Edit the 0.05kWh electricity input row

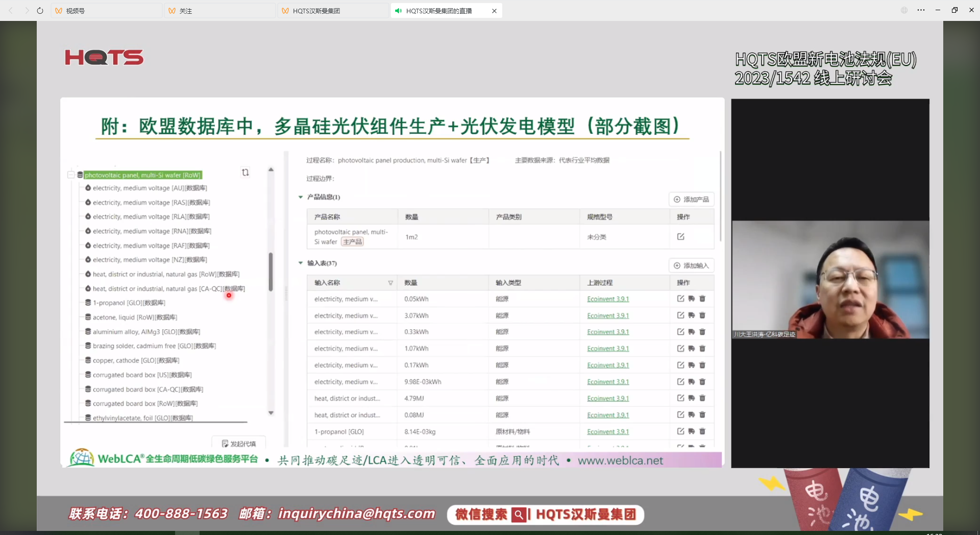pos(680,299)
